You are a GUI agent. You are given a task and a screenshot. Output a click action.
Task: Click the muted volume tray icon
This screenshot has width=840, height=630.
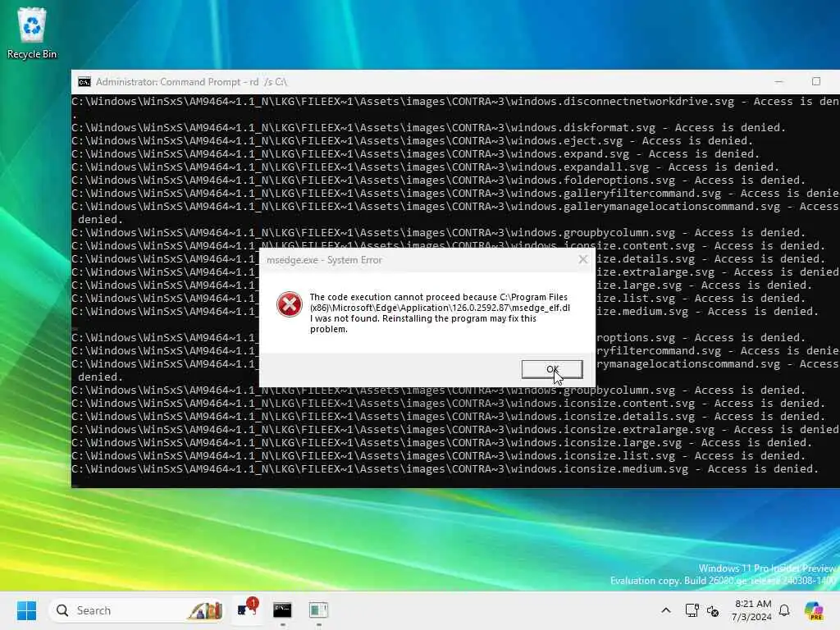pyautogui.click(x=713, y=610)
